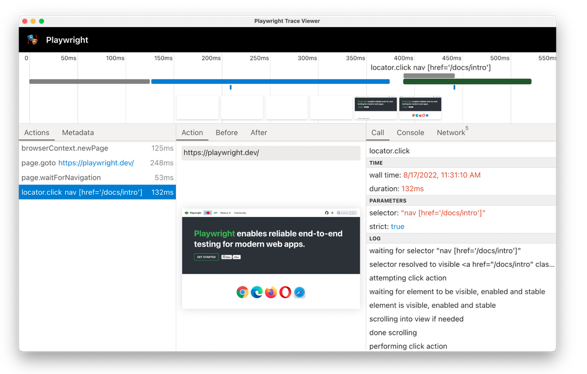
Task: Open the Network tab
Action: click(x=451, y=133)
